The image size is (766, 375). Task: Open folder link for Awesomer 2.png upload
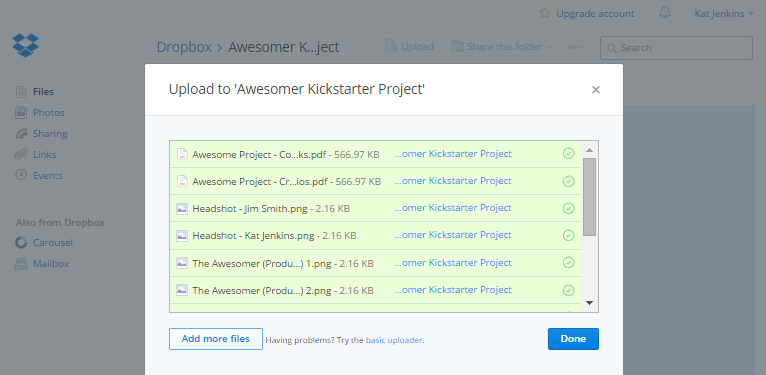coord(453,290)
